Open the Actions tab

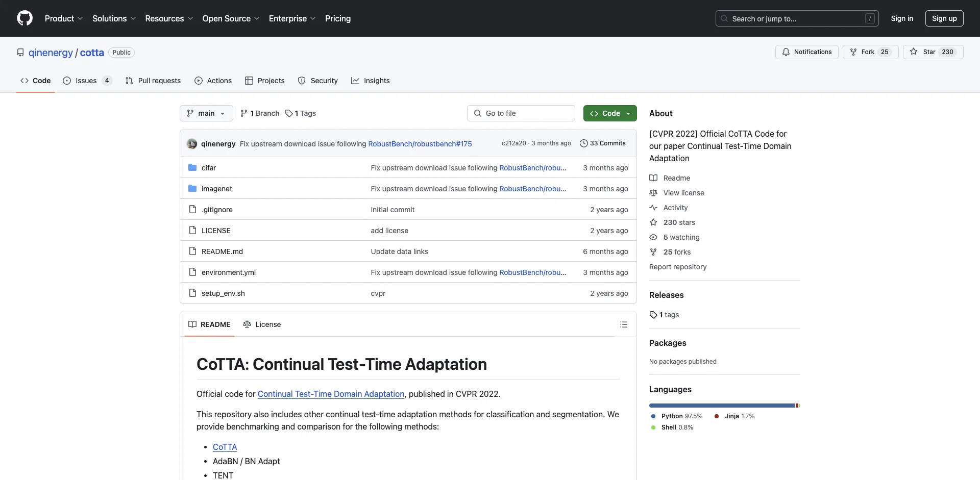213,81
